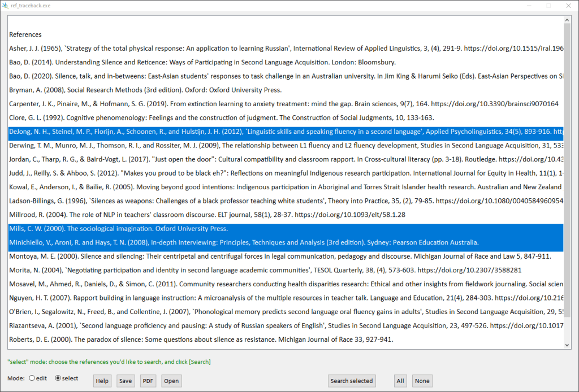
Task: Select the 'edit' mode radio button
Action: point(32,378)
